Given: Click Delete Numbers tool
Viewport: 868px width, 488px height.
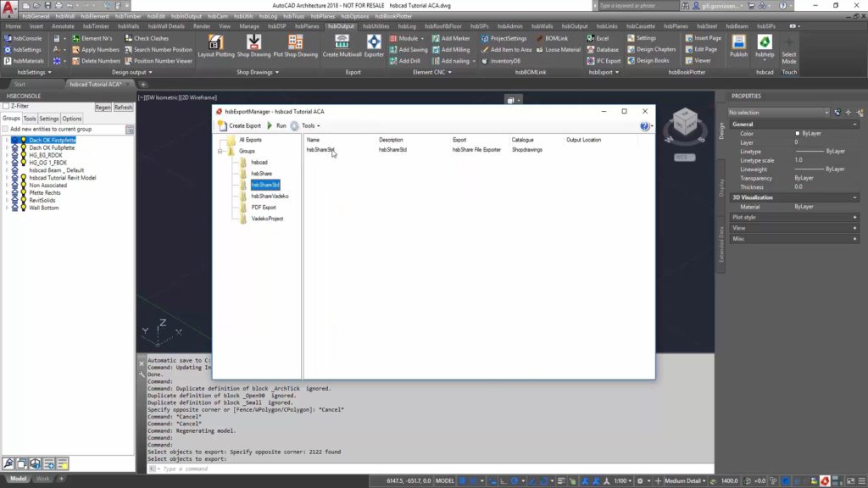Looking at the screenshot, I should (96, 61).
